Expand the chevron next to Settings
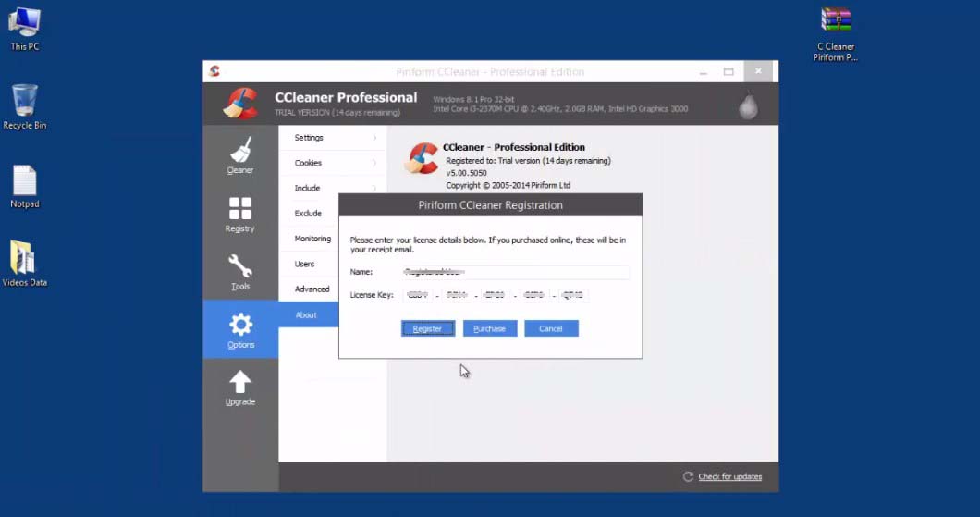This screenshot has height=517, width=980. coord(374,138)
